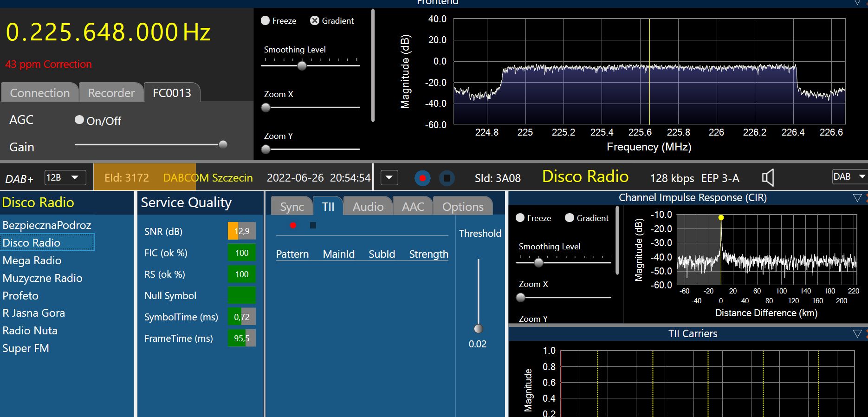The width and height of the screenshot is (868, 417).
Task: Open the Recorder tab
Action: point(111,93)
